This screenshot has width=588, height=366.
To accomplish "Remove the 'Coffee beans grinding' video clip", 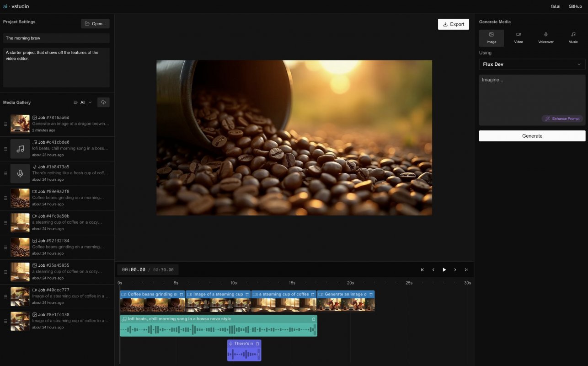I will click(x=181, y=294).
